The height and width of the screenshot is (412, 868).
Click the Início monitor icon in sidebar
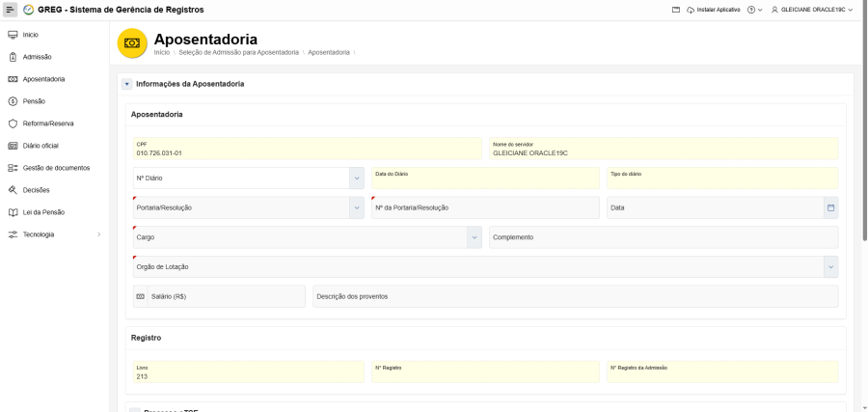point(13,35)
